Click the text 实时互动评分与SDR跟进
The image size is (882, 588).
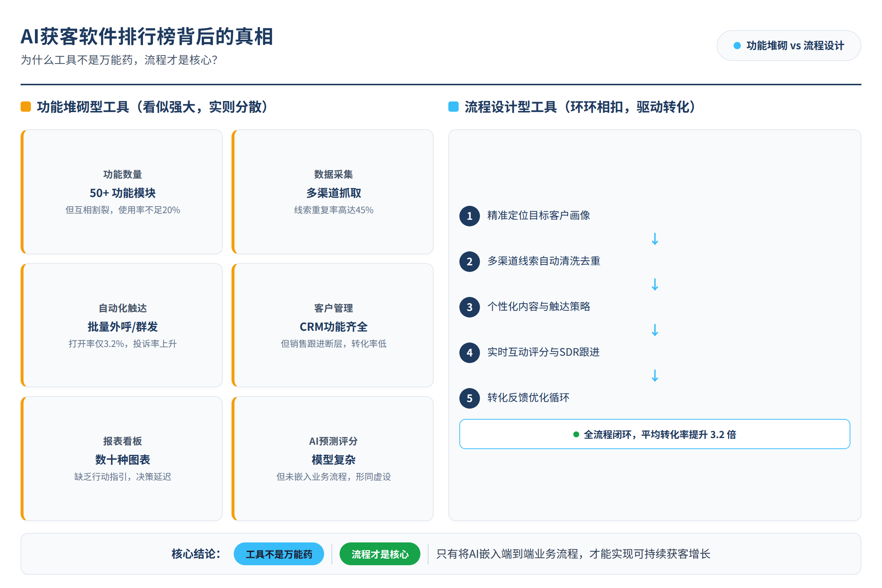click(x=544, y=352)
